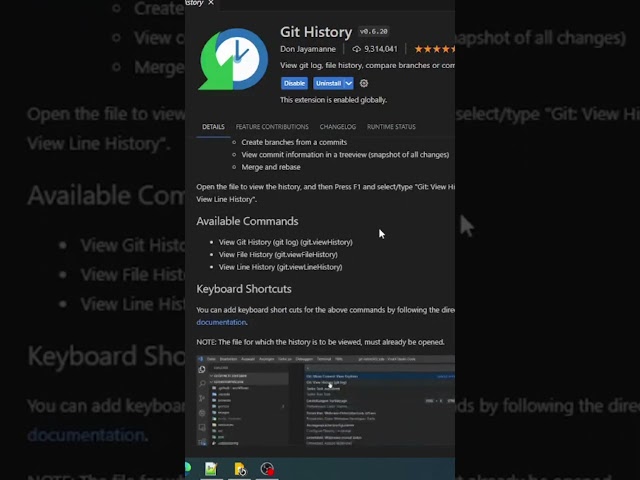The image size is (640, 480).
Task: Click the Git History extension logo
Action: 233,59
